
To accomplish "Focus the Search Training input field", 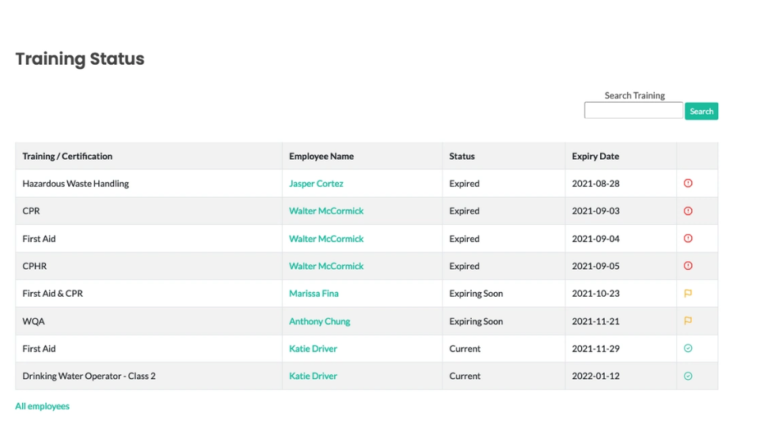I will (633, 110).
